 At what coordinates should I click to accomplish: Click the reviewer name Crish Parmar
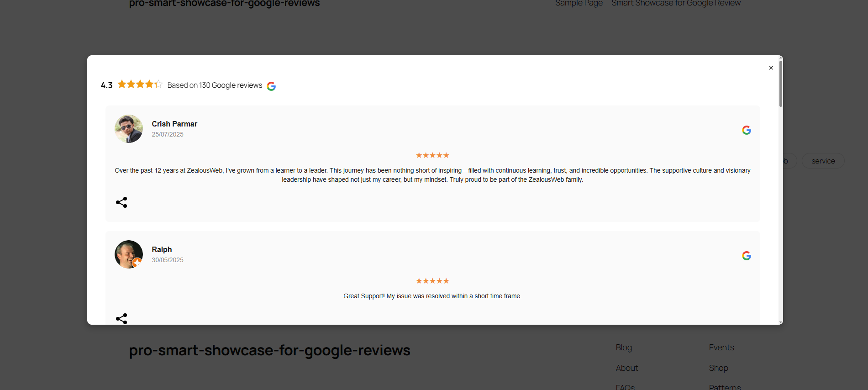click(x=174, y=124)
